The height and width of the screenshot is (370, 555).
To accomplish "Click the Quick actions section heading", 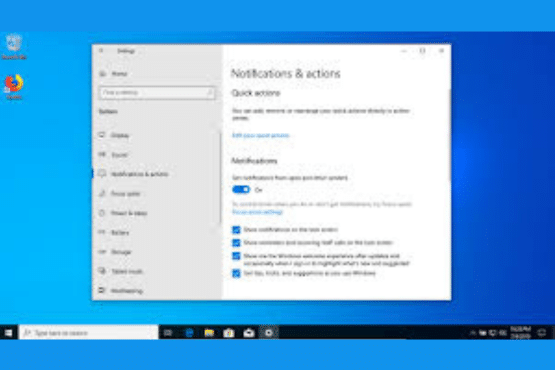I will [256, 93].
